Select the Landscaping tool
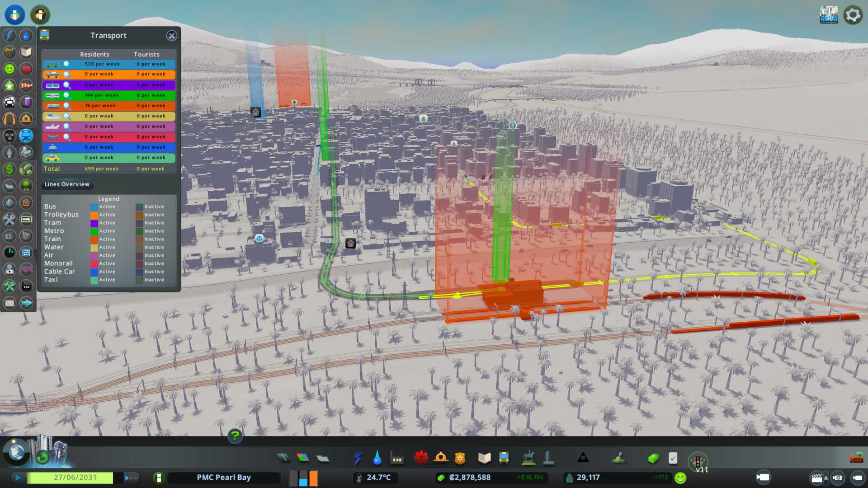Screen dimensions: 868x488 click(618, 458)
